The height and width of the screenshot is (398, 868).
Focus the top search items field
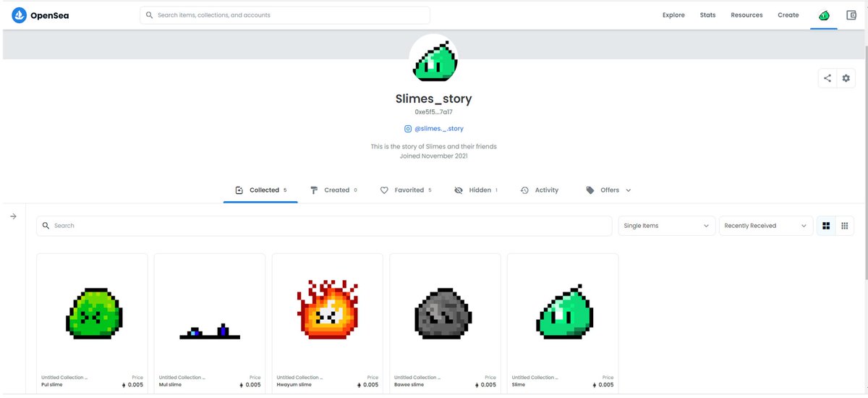(285, 15)
